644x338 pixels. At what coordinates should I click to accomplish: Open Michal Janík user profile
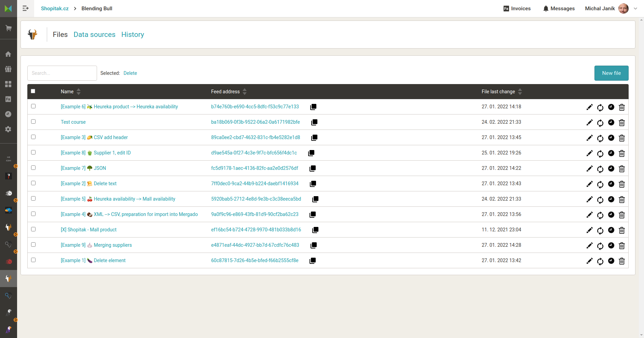tap(600, 9)
